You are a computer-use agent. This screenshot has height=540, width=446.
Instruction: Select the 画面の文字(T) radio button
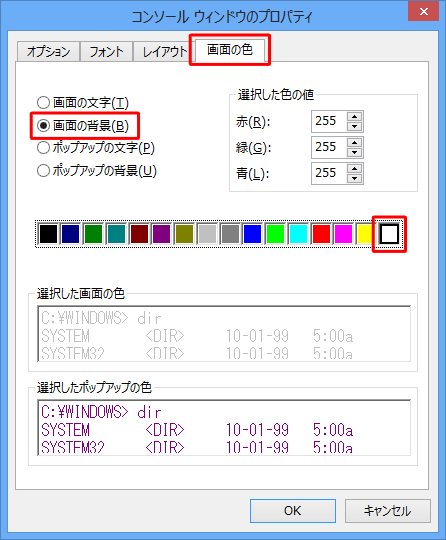click(x=83, y=103)
